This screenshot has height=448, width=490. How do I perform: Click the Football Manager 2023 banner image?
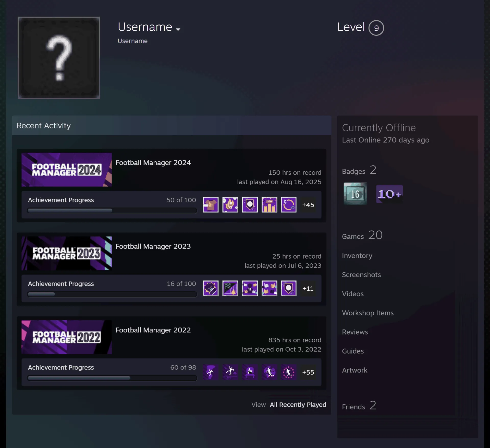pos(67,253)
